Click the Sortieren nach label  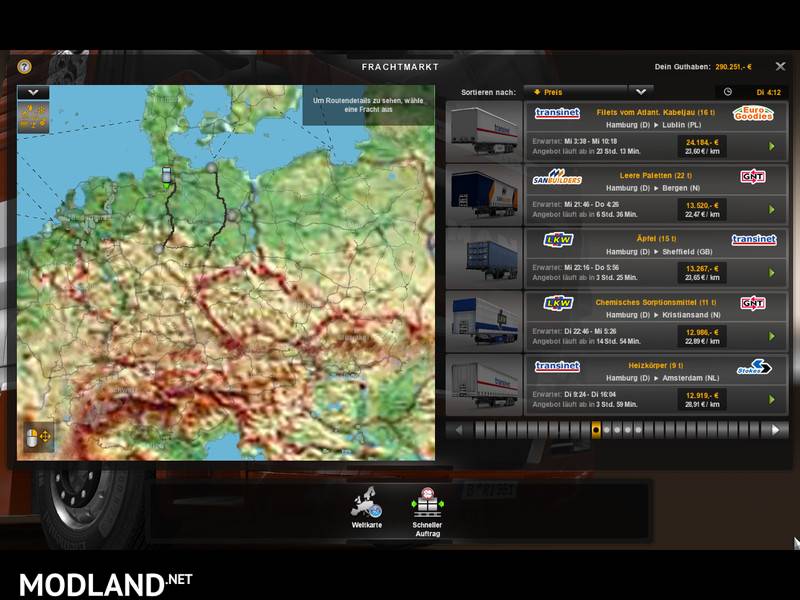pos(488,92)
